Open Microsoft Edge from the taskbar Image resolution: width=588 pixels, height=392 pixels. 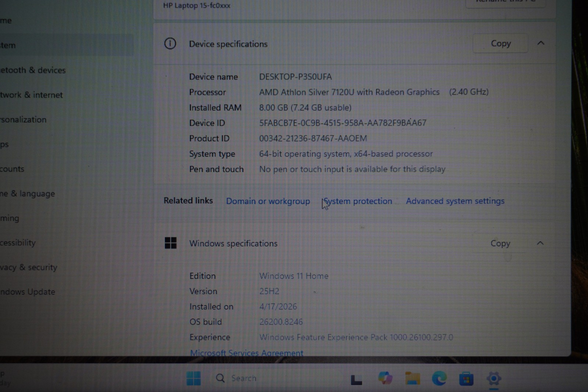(439, 378)
